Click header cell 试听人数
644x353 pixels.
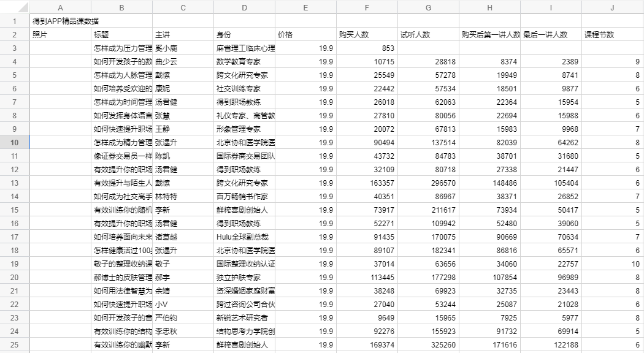[428, 34]
